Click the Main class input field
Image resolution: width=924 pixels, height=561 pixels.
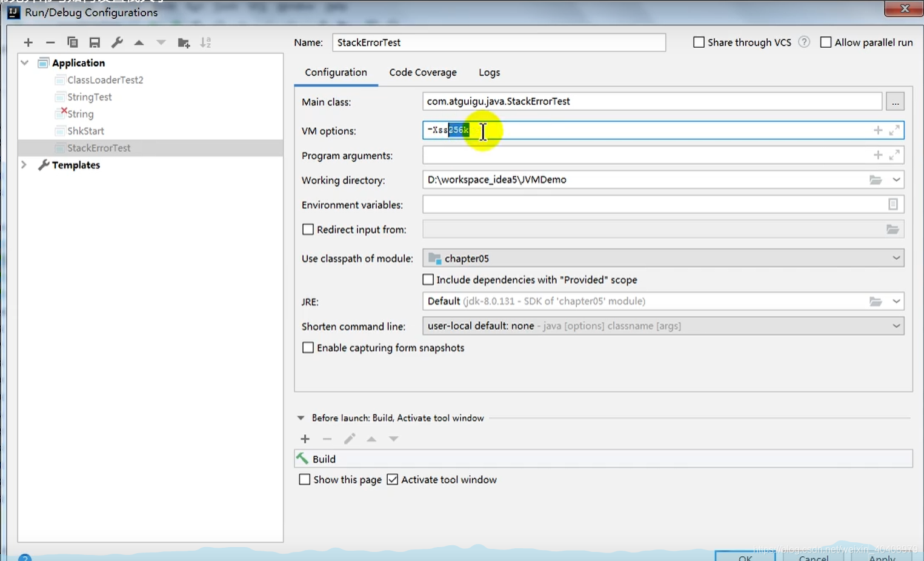tap(652, 102)
